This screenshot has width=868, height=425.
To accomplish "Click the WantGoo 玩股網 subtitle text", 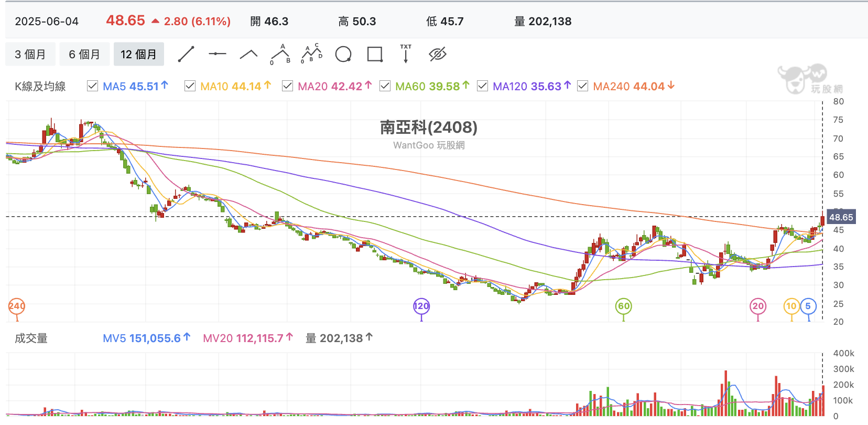I will tap(429, 145).
